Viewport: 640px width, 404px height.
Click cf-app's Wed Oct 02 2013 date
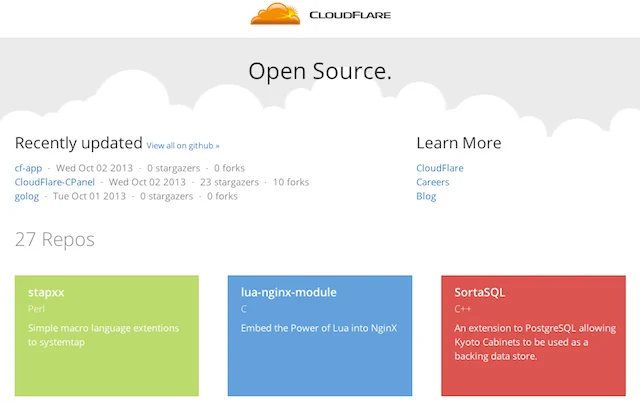[x=94, y=168]
